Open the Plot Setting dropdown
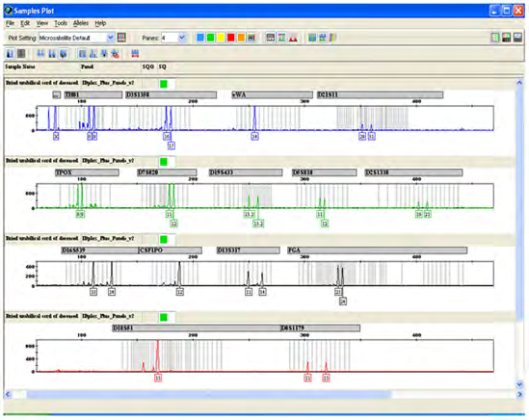Image resolution: width=529 pixels, height=420 pixels. click(x=110, y=38)
